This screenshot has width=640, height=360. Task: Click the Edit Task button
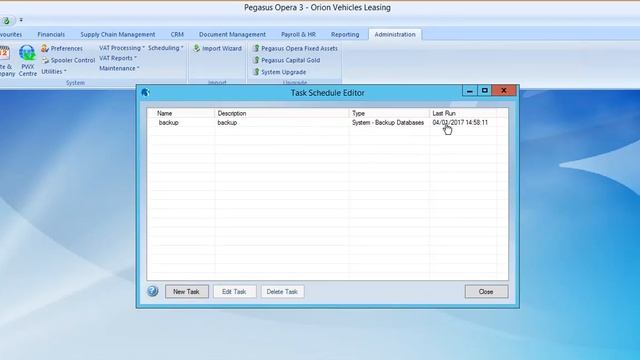point(234,291)
